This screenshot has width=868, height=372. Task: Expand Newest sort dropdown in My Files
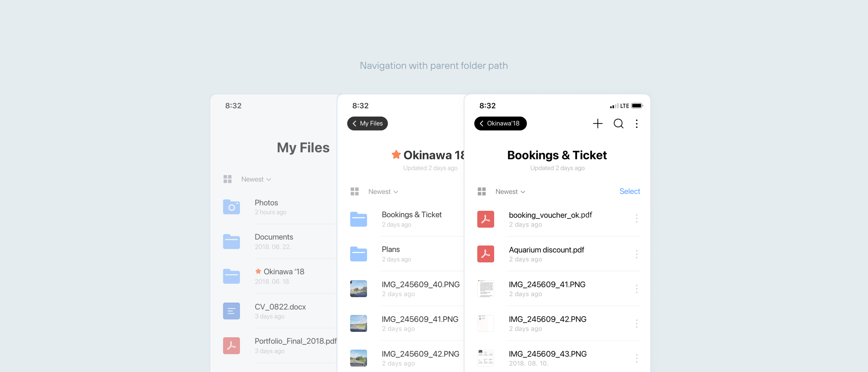pyautogui.click(x=256, y=179)
